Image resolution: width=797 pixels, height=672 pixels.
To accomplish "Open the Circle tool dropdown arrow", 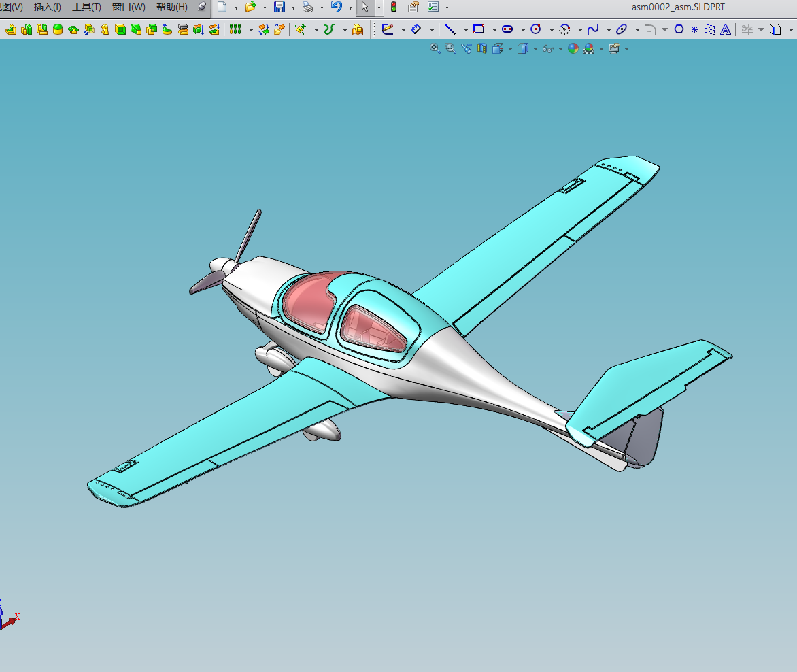I will (x=552, y=31).
